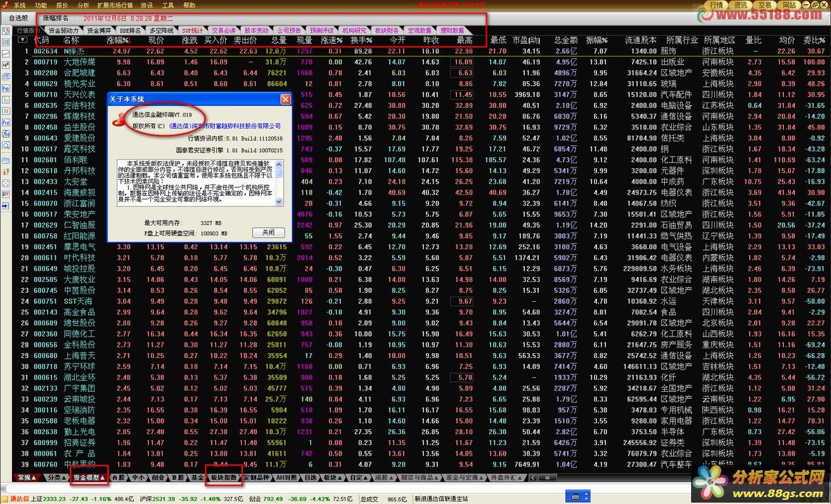This screenshot has height=504, width=831.
Task: Switch to the 机构研究 tab
Action: coord(355,30)
